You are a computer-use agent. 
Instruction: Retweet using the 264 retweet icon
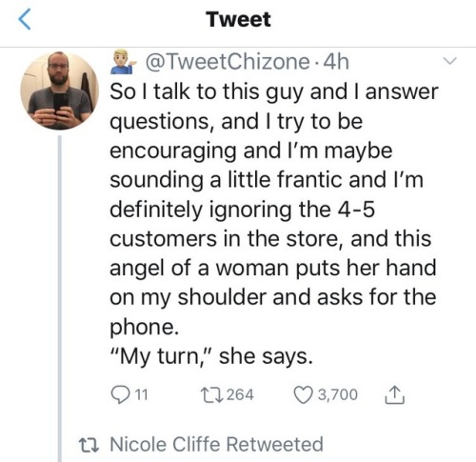(211, 394)
